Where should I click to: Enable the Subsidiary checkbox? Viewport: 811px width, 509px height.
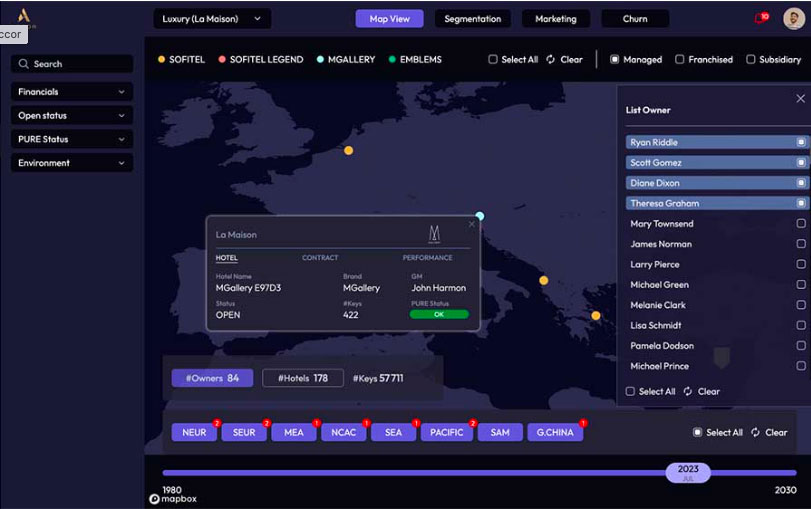(x=750, y=59)
